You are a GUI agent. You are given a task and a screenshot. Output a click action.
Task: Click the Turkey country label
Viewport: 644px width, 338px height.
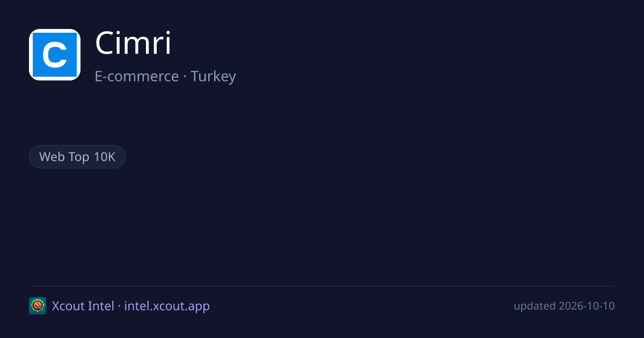[x=213, y=76]
